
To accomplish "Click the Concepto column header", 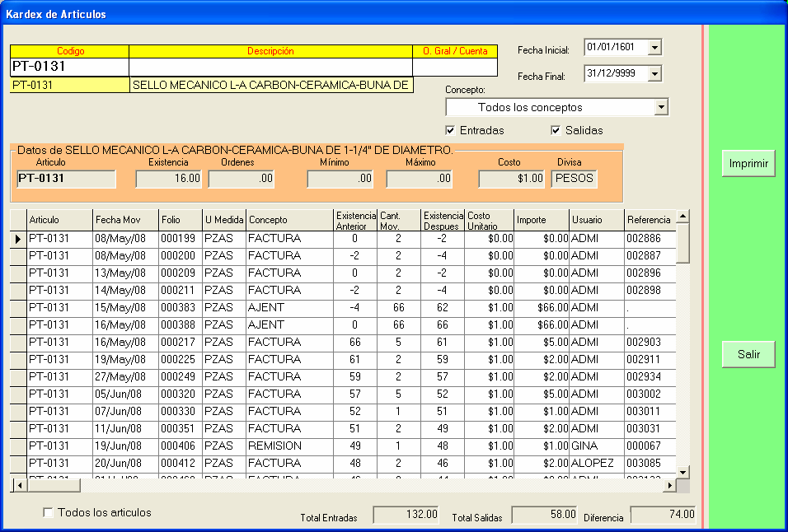I will pyautogui.click(x=289, y=220).
